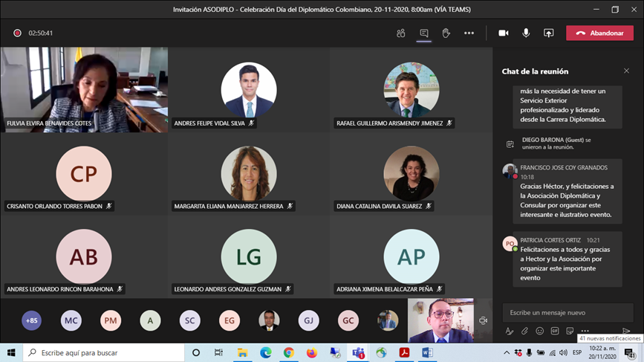Send the chat message arrow
Viewport: 644px width, 362px height.
(626, 331)
